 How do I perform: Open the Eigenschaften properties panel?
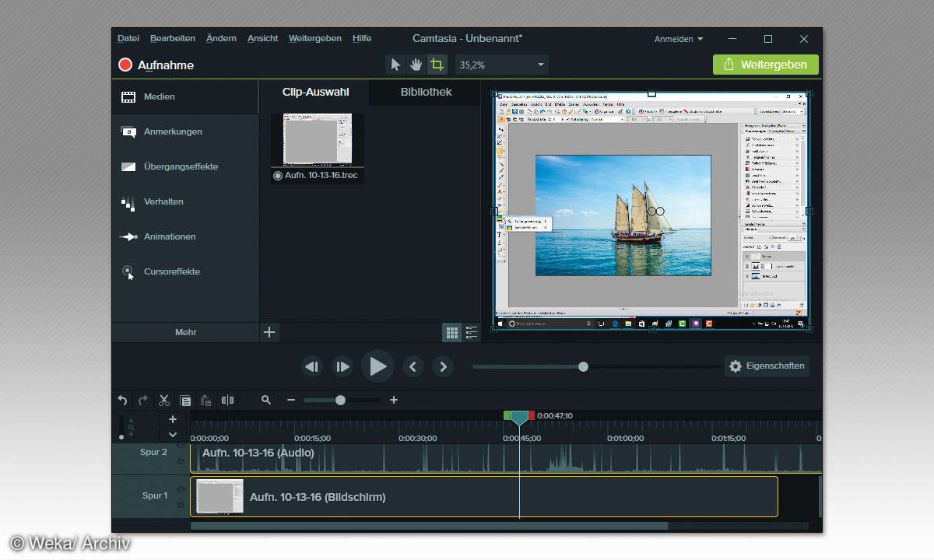pyautogui.click(x=767, y=366)
